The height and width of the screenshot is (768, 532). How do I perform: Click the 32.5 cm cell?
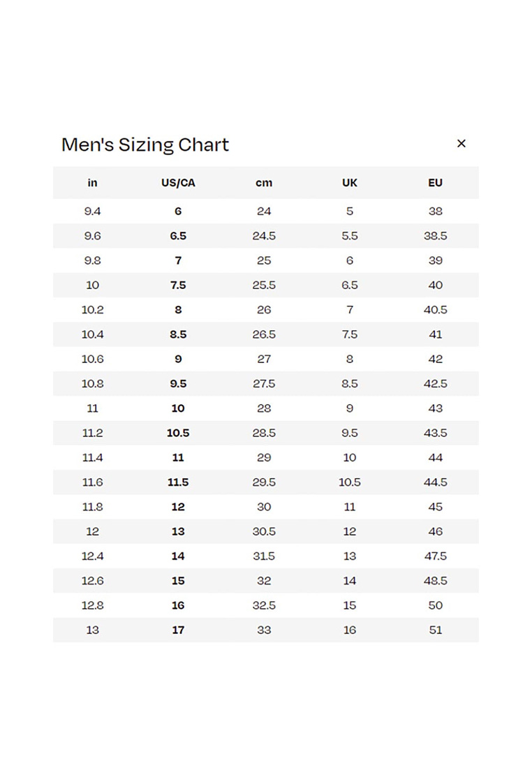point(264,605)
